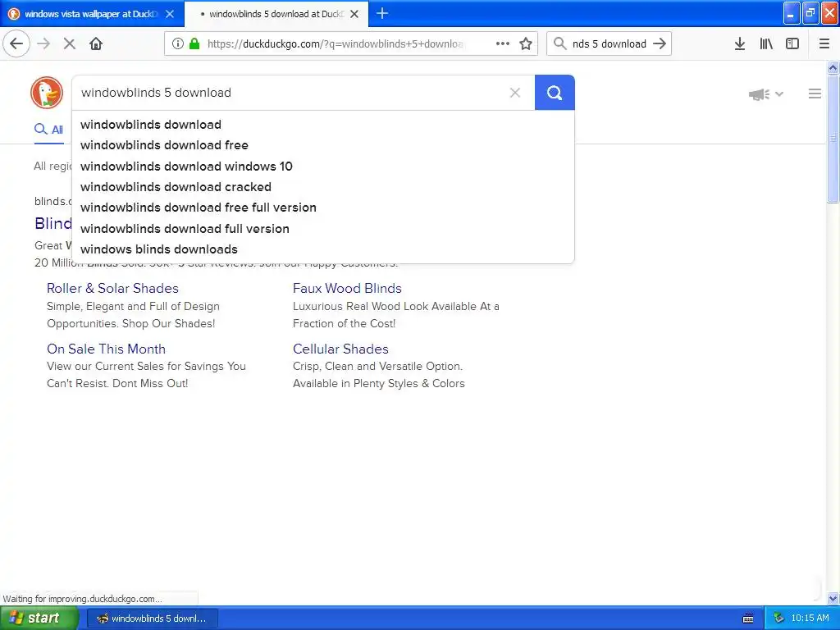Go back using the back arrow button
The height and width of the screenshot is (630, 840).
click(x=16, y=44)
